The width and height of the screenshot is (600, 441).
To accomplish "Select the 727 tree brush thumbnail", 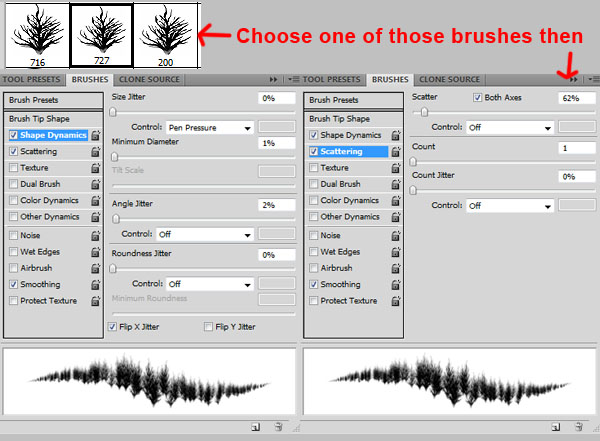I will pos(102,35).
